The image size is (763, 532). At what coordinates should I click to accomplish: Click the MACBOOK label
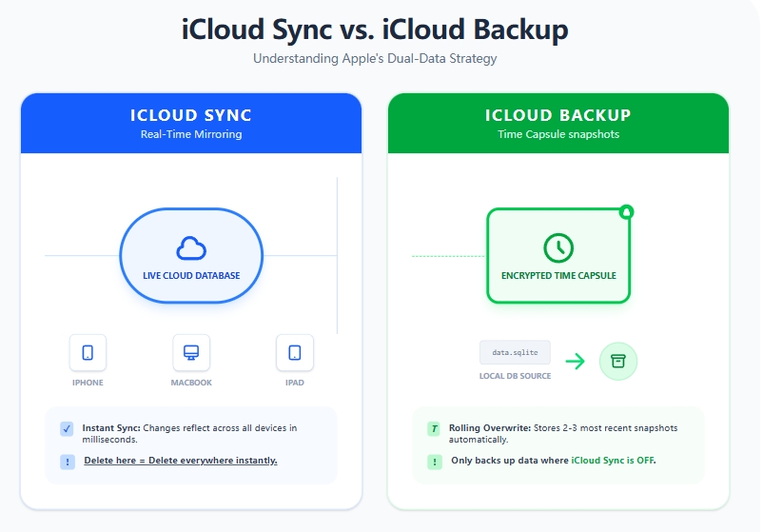coord(191,383)
